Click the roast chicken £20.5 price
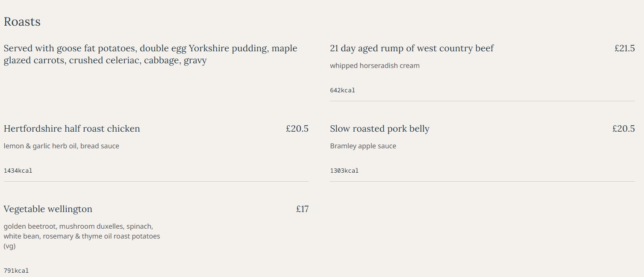Screen dimensions: 644x277 tap(297, 129)
